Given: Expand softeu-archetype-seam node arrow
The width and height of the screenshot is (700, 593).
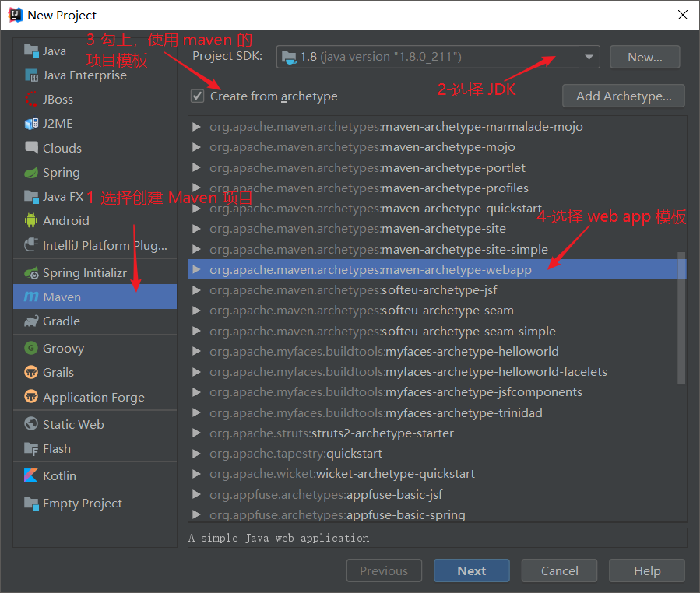Looking at the screenshot, I should point(196,311).
